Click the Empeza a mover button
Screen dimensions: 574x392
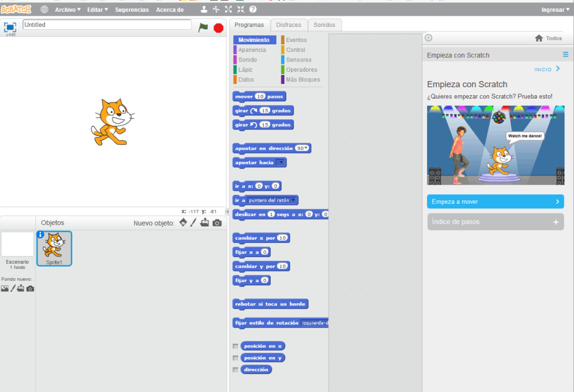[495, 202]
